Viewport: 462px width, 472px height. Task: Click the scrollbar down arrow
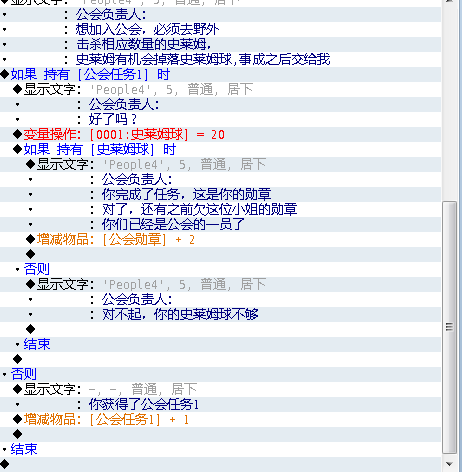pos(449,464)
